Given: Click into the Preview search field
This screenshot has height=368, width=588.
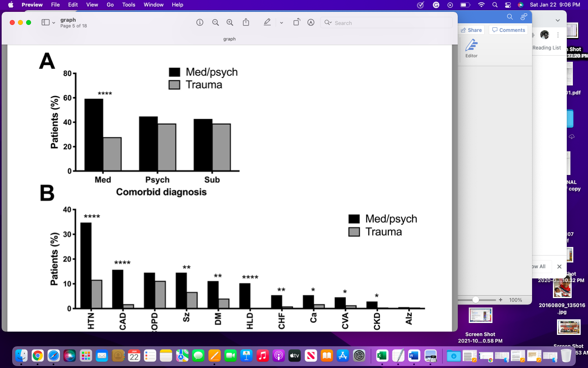Looking at the screenshot, I should pos(387,23).
